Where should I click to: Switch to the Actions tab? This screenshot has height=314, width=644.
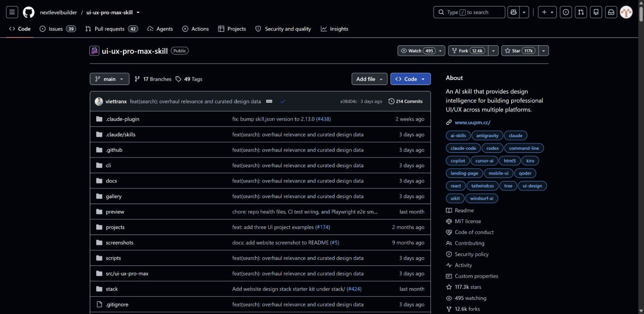196,29
